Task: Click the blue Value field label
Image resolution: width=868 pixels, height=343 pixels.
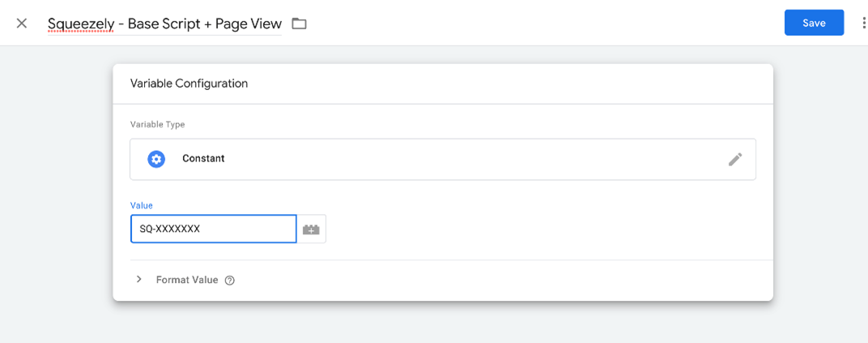Action: click(142, 205)
